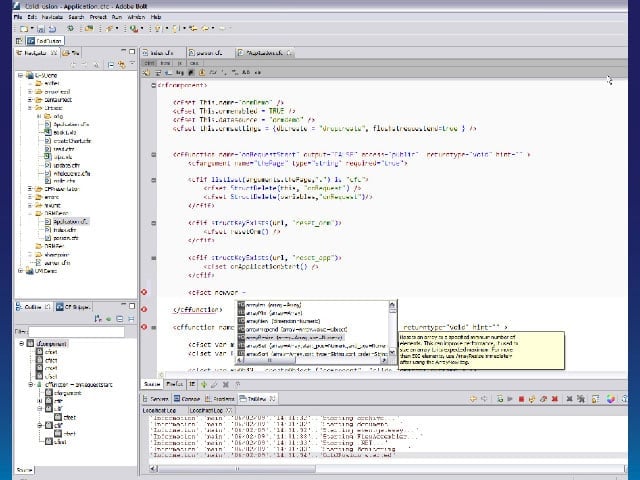Close the Application.cfc editor tab
This screenshot has height=480, width=640.
coord(289,53)
